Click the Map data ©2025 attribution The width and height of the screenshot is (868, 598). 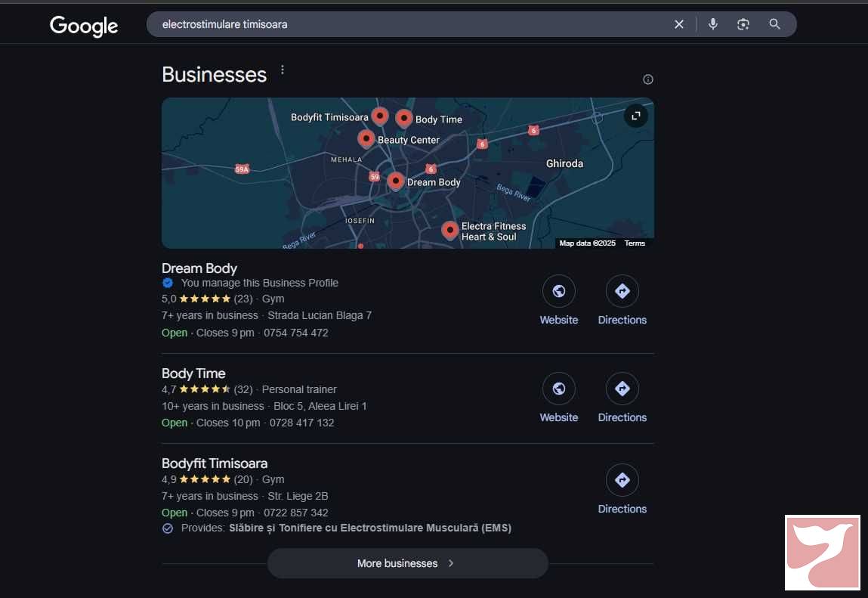tap(587, 243)
